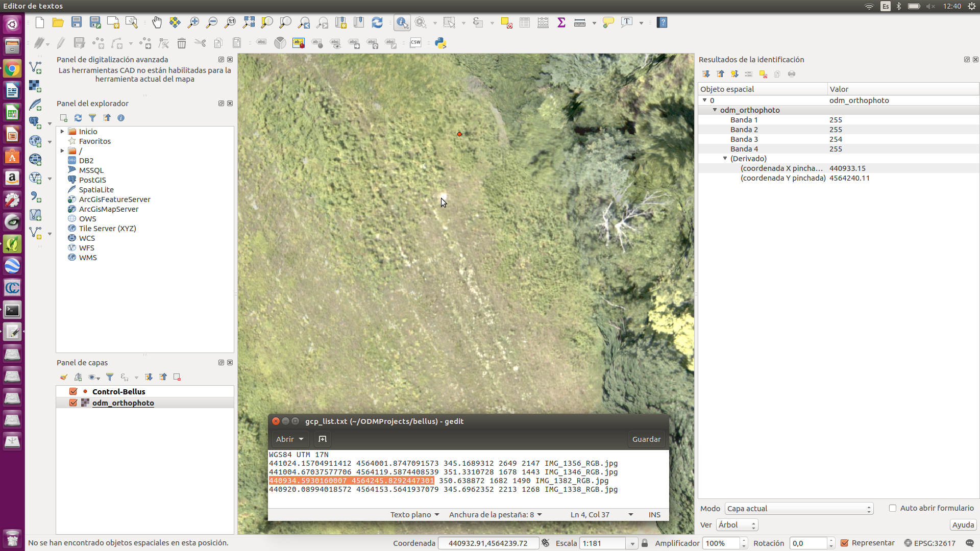
Task: Zoom to the full extent of the map
Action: click(x=249, y=22)
